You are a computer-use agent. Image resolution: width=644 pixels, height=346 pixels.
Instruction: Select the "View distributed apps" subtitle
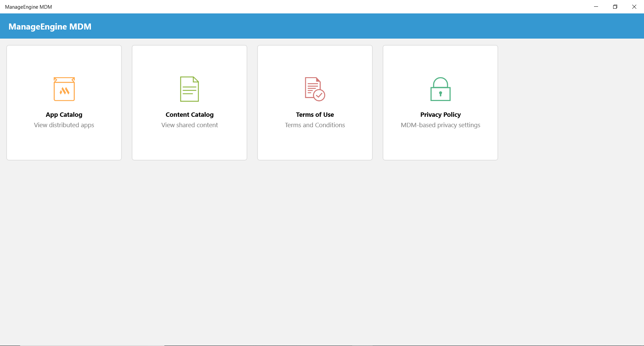point(64,125)
